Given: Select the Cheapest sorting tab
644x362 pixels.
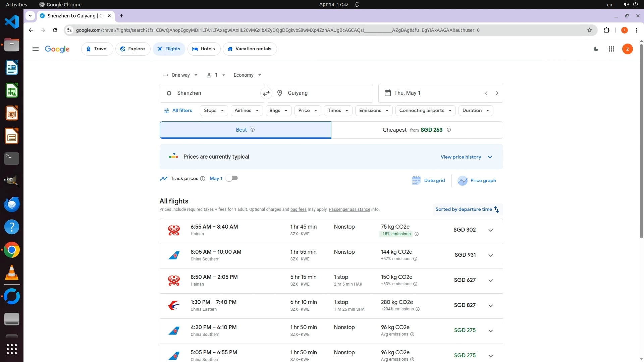Looking at the screenshot, I should tap(417, 130).
